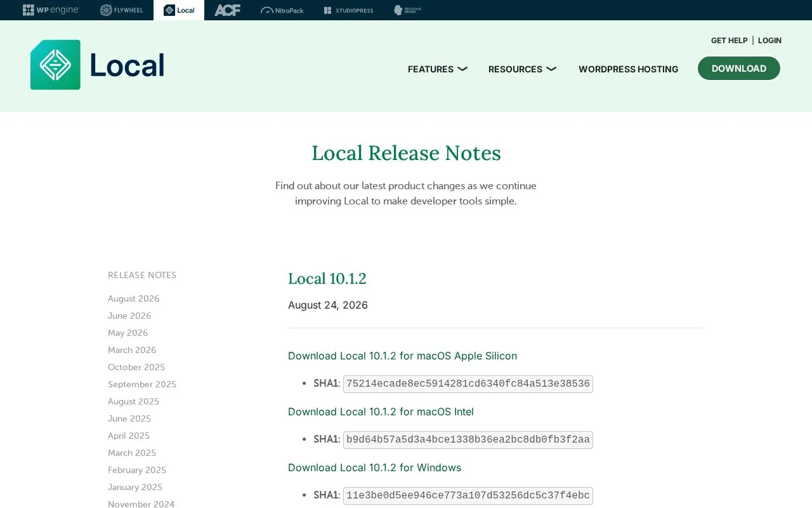Open the Flywheel brand logo link
Screen dimensions: 812x508
(x=122, y=10)
